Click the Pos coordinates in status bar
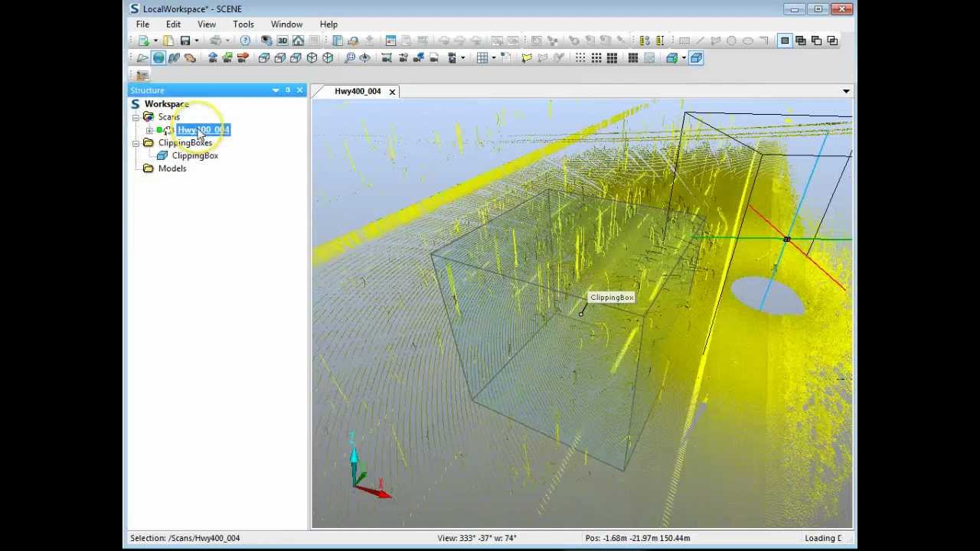This screenshot has height=551, width=980. tap(638, 538)
